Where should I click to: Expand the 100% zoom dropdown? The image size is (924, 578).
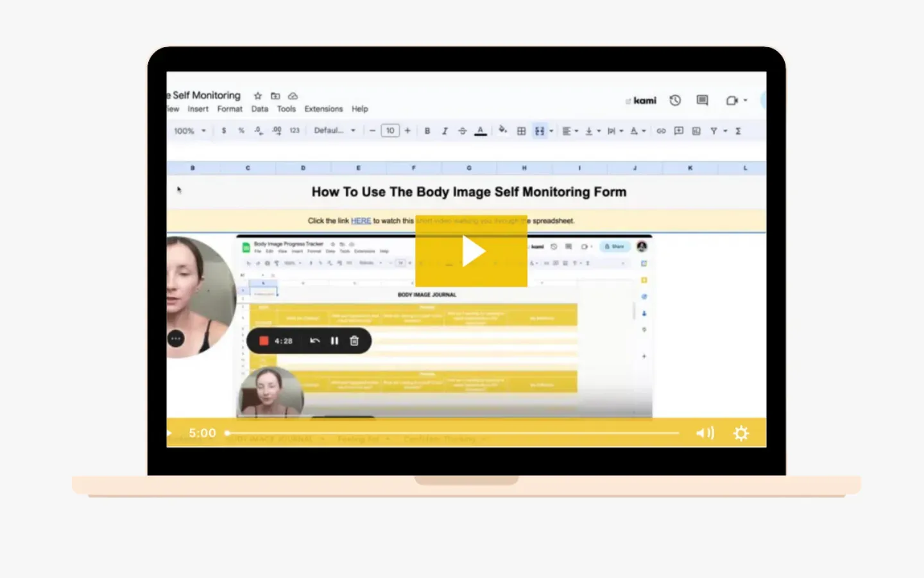[190, 131]
